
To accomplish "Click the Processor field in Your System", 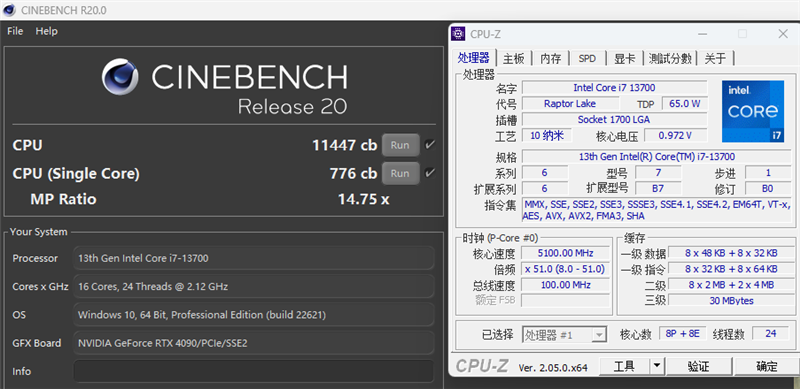I will 254,258.
